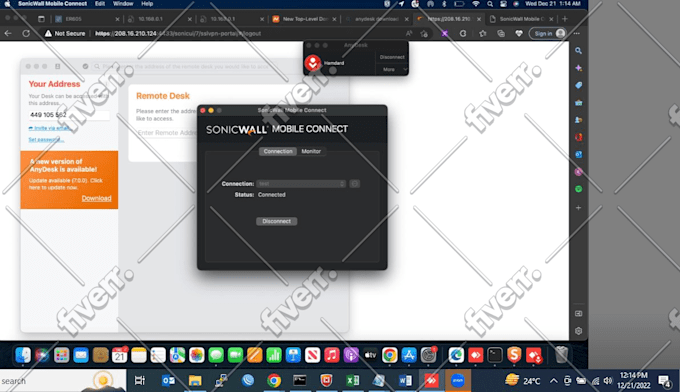Open the Connection dropdown list
Image resolution: width=680 pixels, height=392 pixels.
(301, 184)
